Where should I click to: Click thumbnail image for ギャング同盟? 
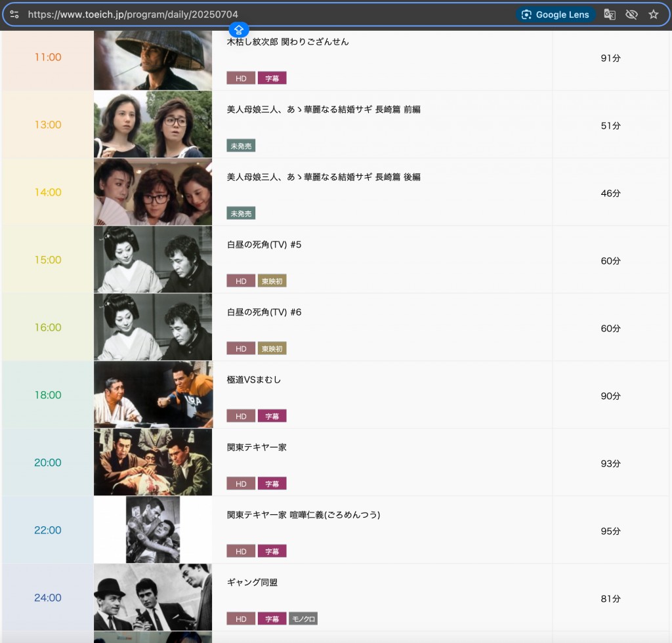pyautogui.click(x=153, y=597)
